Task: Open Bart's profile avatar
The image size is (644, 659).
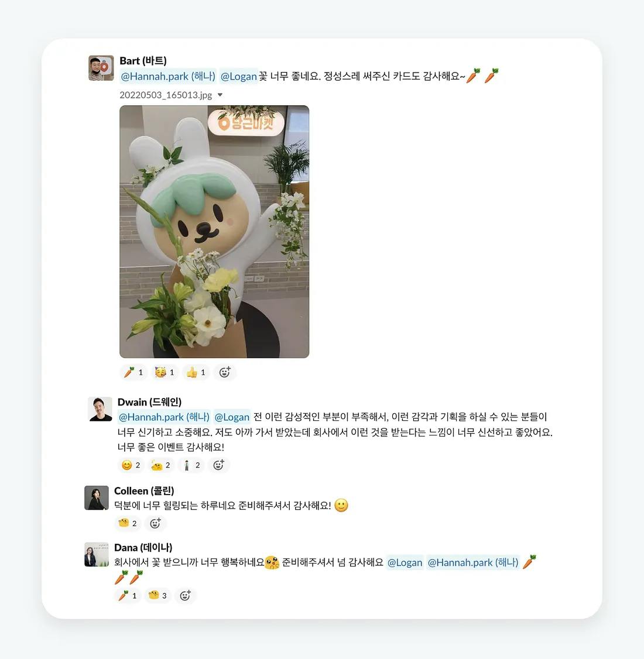Action: [101, 68]
